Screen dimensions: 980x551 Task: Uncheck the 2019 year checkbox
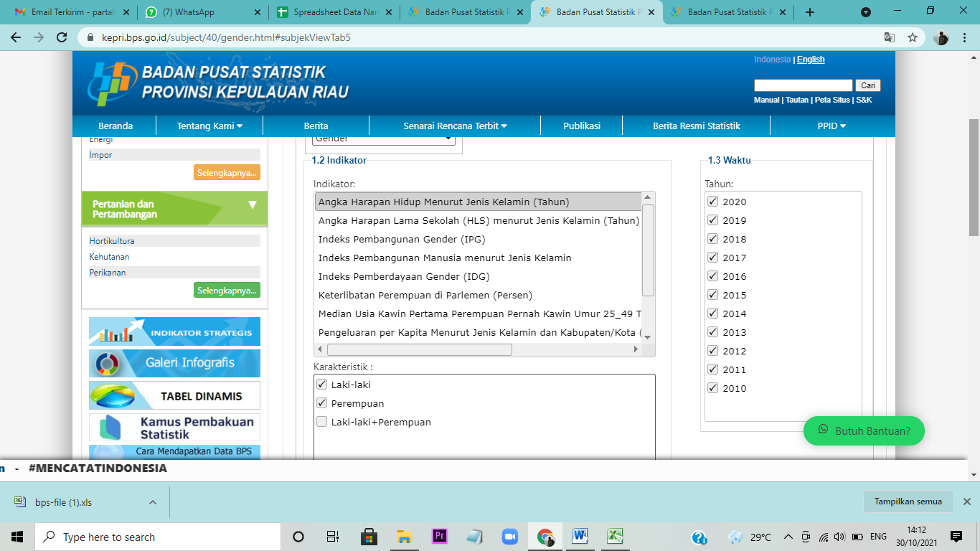(x=713, y=220)
